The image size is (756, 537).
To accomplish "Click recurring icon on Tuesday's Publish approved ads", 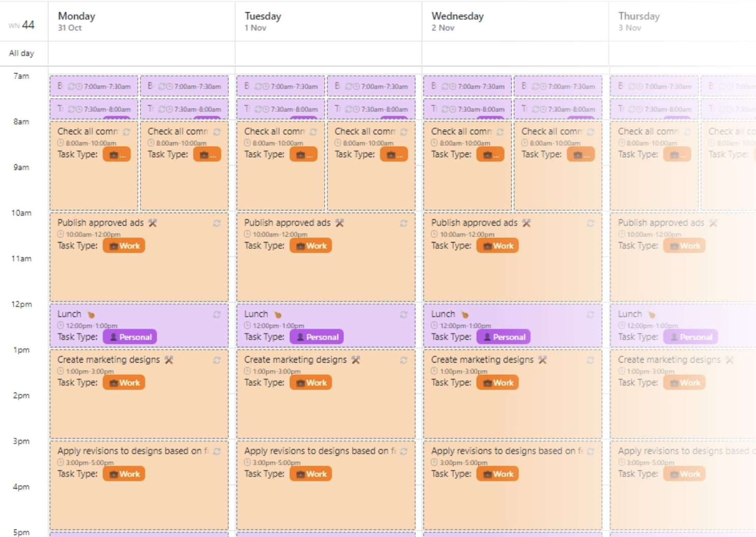I will (x=403, y=223).
